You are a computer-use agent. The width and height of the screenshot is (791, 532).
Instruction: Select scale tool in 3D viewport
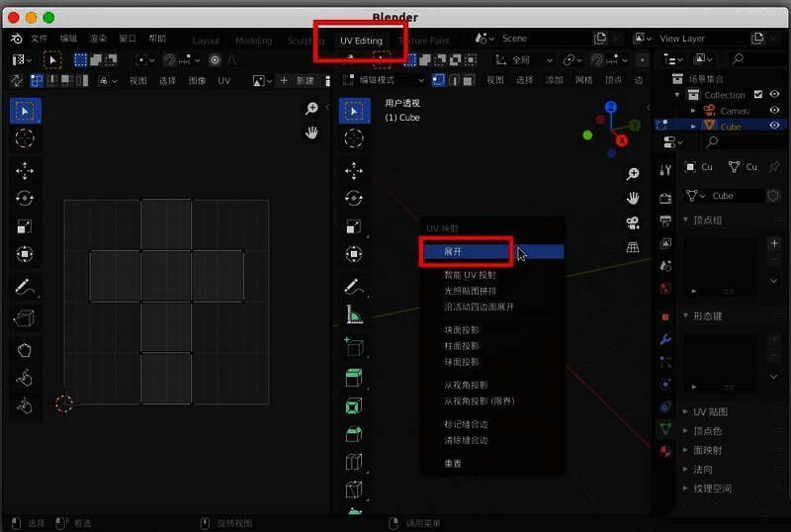[354, 226]
